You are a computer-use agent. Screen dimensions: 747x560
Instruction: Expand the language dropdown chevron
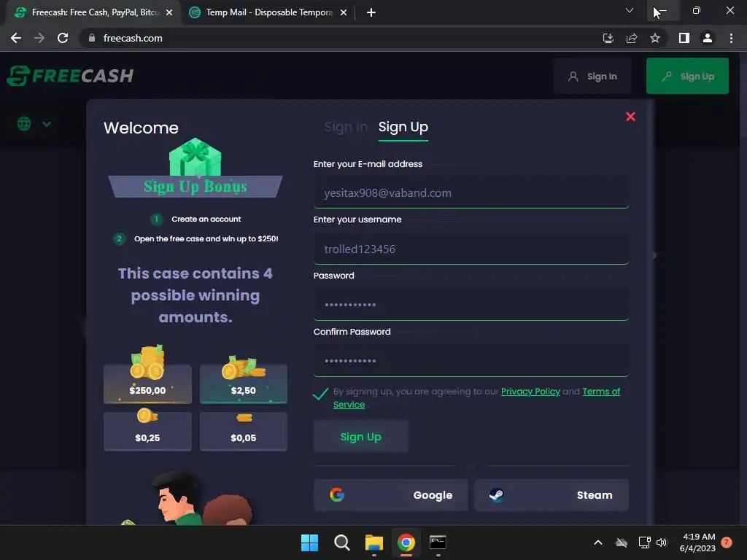click(x=46, y=124)
